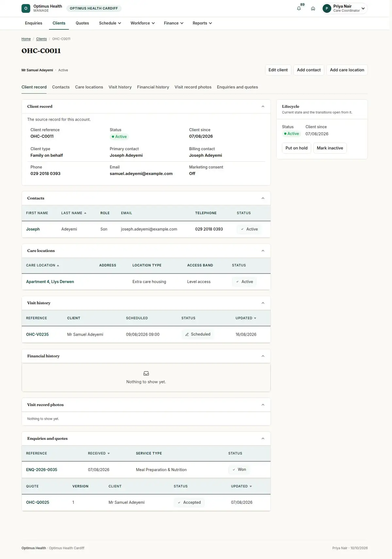Open visit OHC-V0235
392x559 pixels.
click(x=37, y=334)
